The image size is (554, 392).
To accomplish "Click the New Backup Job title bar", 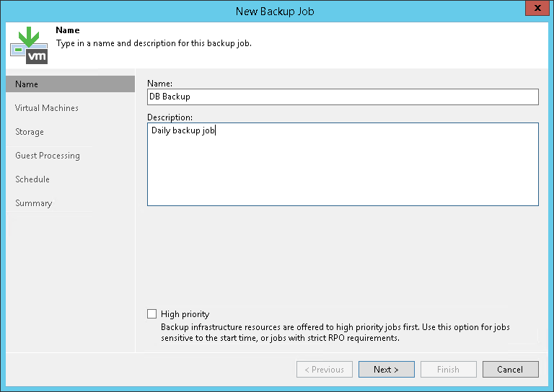I will click(x=275, y=11).
